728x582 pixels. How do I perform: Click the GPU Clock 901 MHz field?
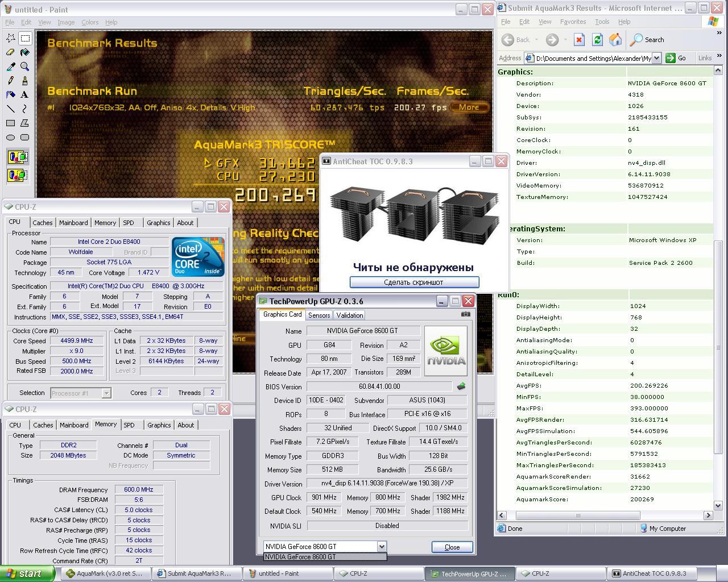tap(324, 497)
